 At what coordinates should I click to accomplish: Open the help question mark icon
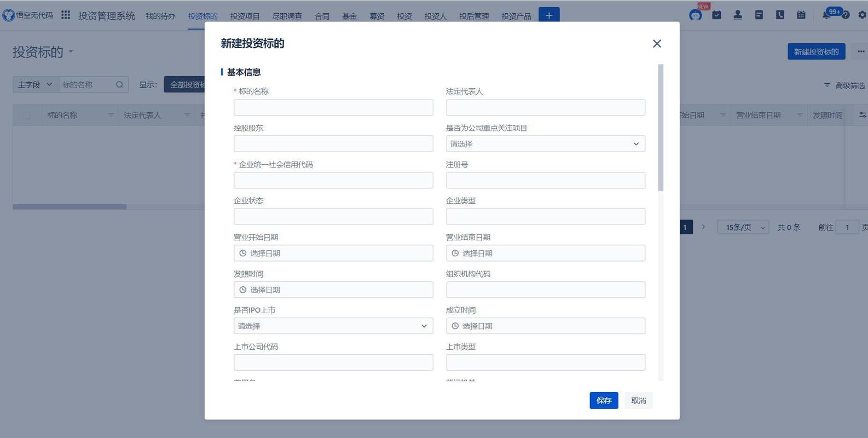click(846, 15)
